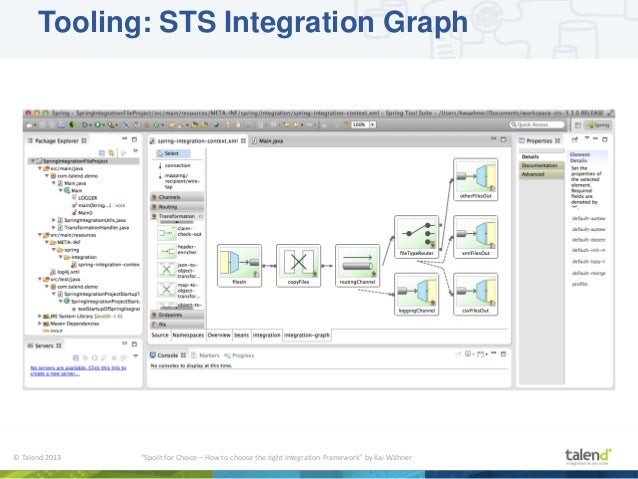Collapse the SpringIntegrationFileProject tree node
The width and height of the screenshot is (638, 479).
[x=33, y=161]
